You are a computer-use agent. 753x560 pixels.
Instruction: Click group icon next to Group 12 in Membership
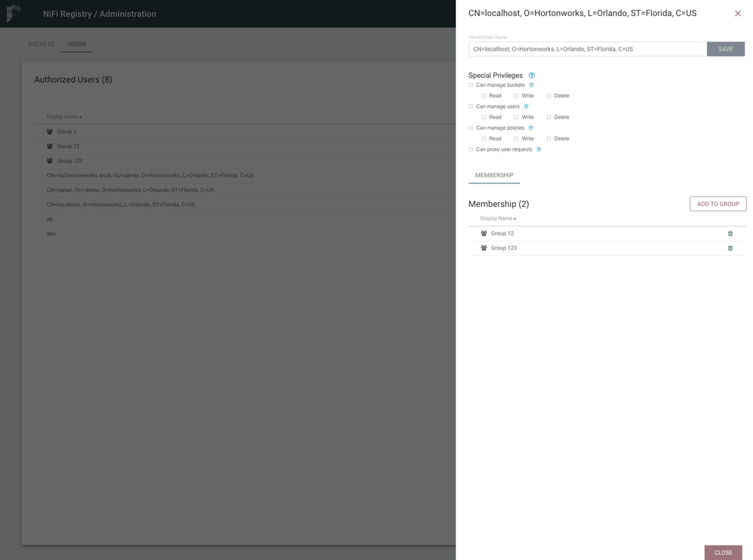click(x=484, y=233)
